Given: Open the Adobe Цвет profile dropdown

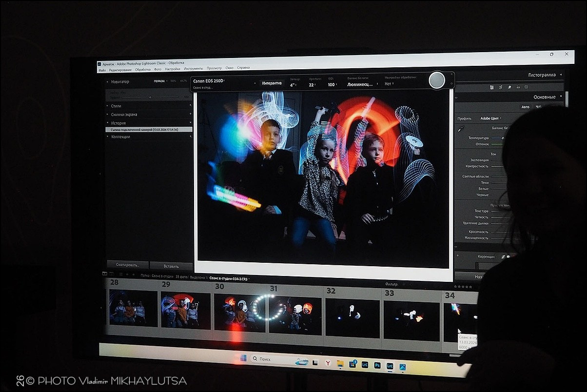Looking at the screenshot, I should 490,118.
